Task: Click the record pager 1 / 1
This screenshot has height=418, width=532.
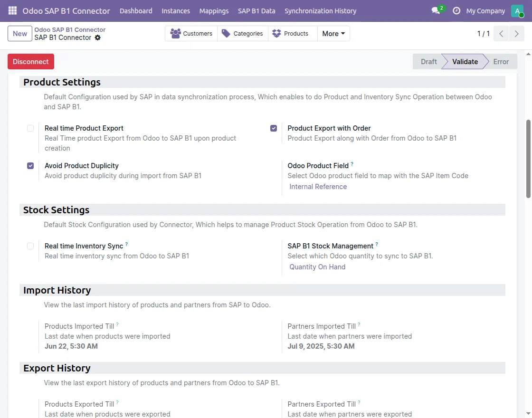Action: click(x=483, y=34)
